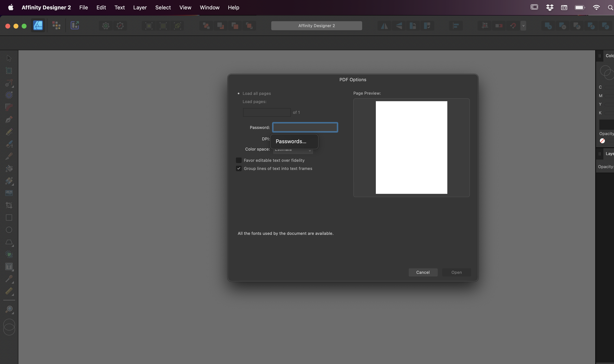
Task: Click the Flip Horizontal toolbar icon
Action: [x=384, y=26]
